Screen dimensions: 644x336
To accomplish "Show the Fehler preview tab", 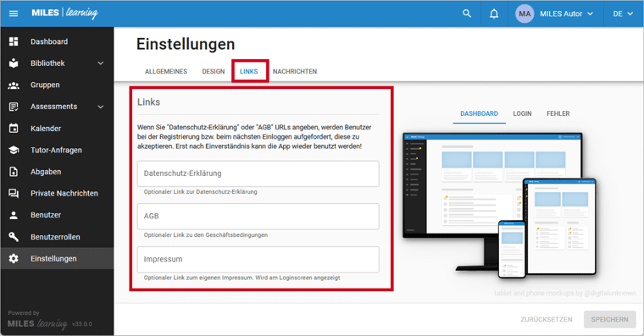I will pyautogui.click(x=558, y=113).
